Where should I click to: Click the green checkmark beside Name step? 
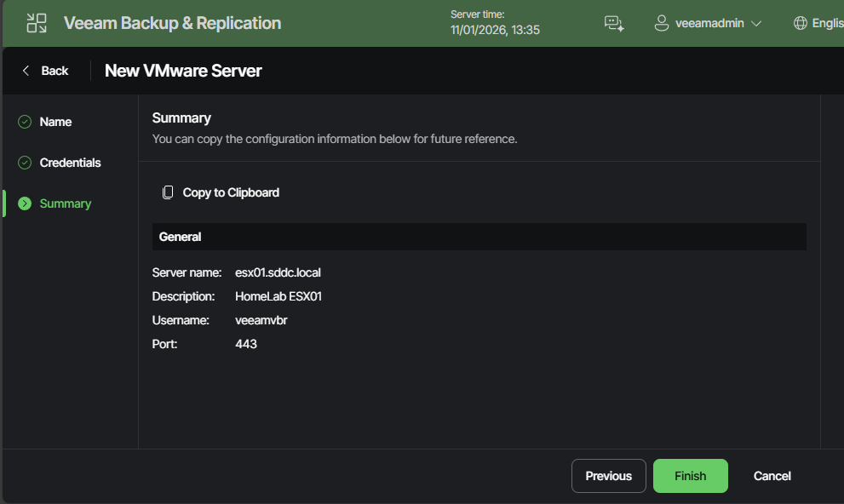point(23,121)
